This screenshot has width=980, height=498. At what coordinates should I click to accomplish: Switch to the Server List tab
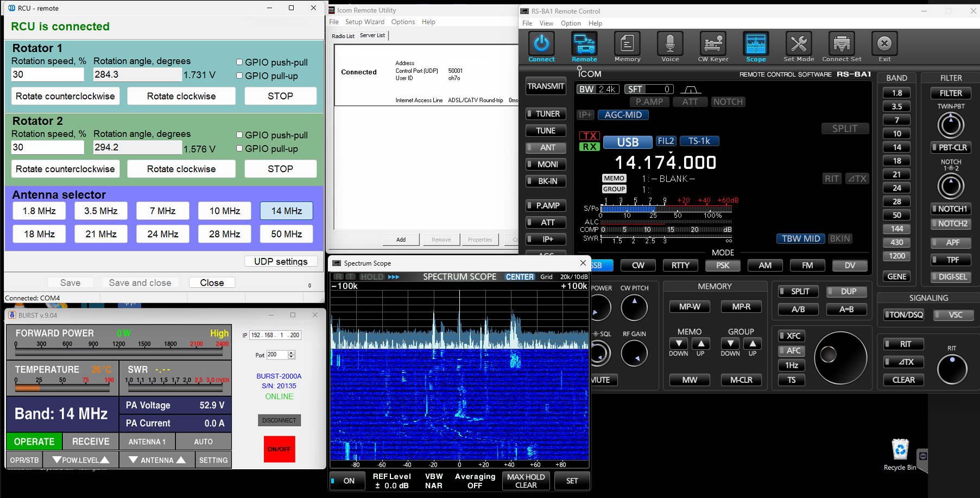click(x=372, y=36)
